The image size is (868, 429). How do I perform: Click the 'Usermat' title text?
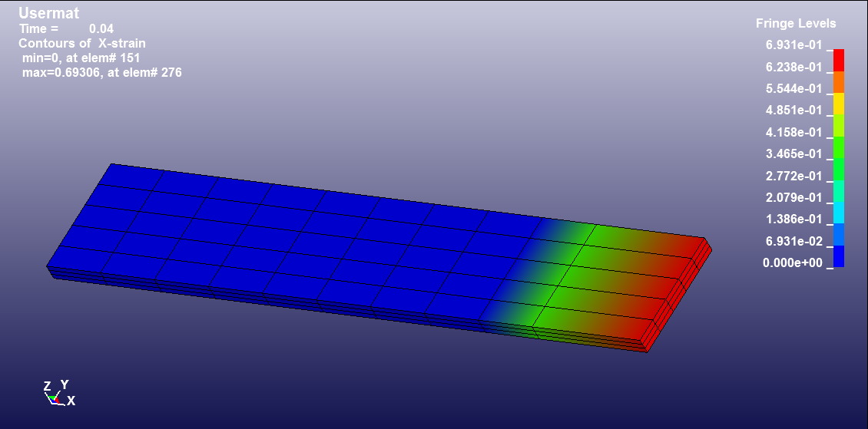click(x=48, y=13)
